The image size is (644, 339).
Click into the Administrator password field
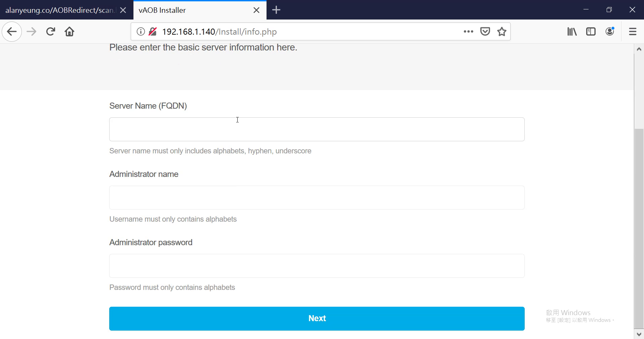[x=317, y=266]
